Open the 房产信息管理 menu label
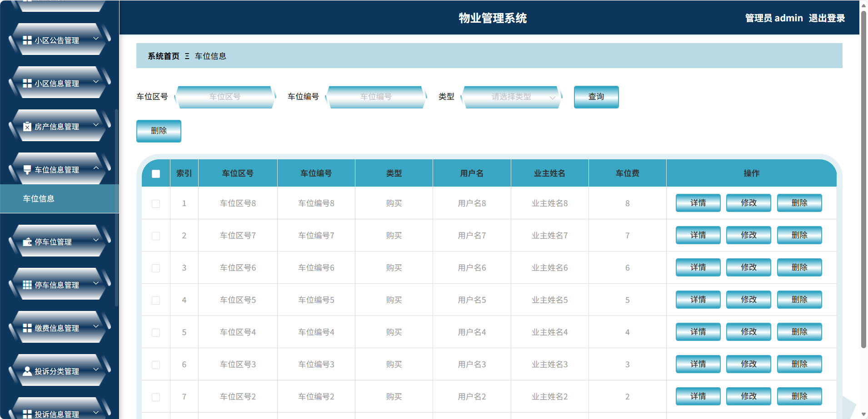The height and width of the screenshot is (419, 868). point(57,127)
